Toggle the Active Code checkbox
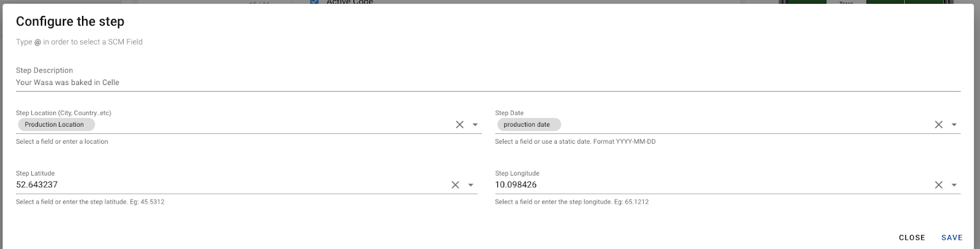The width and height of the screenshot is (980, 249). pos(315,2)
